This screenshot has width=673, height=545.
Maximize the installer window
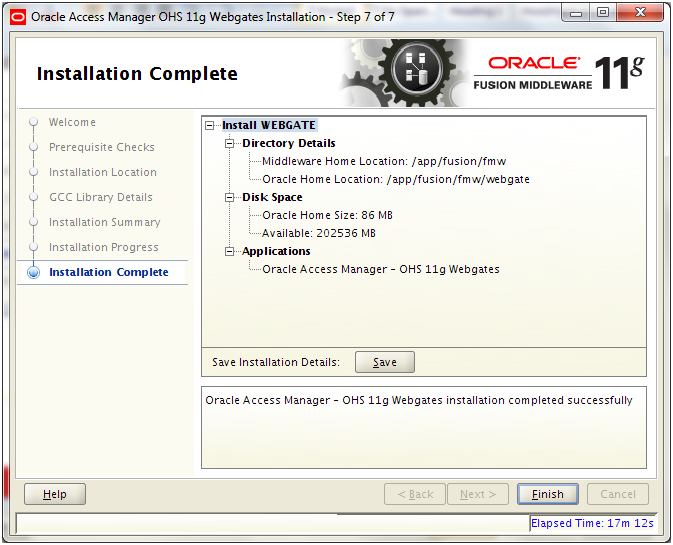pos(603,13)
